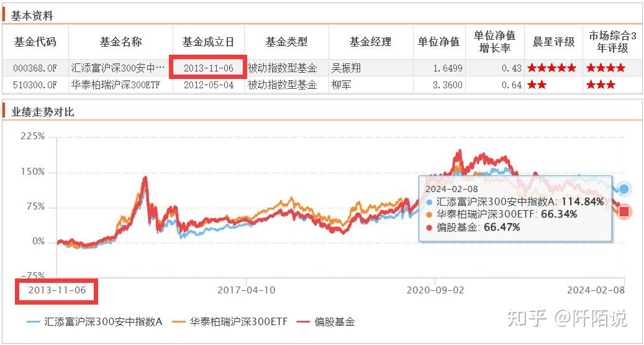Toggle 偏股基金 series in the chart legend
This screenshot has height=345, width=644.
click(x=326, y=321)
